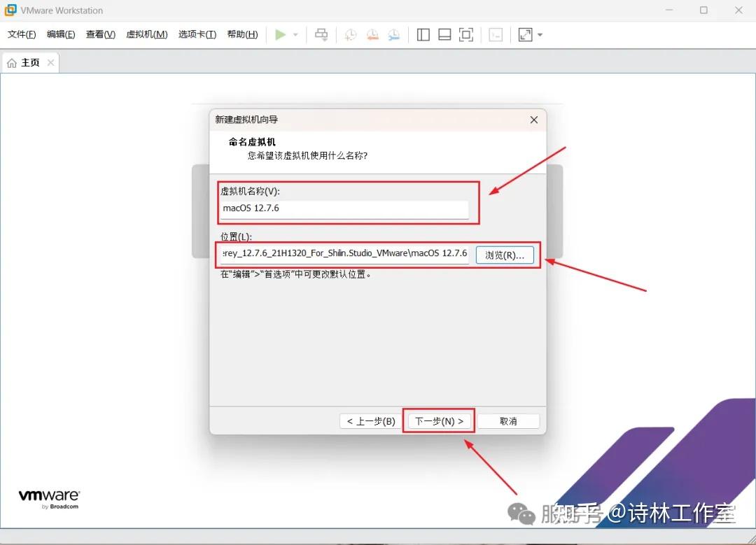Minimize the VMware Workstation window

click(668, 10)
